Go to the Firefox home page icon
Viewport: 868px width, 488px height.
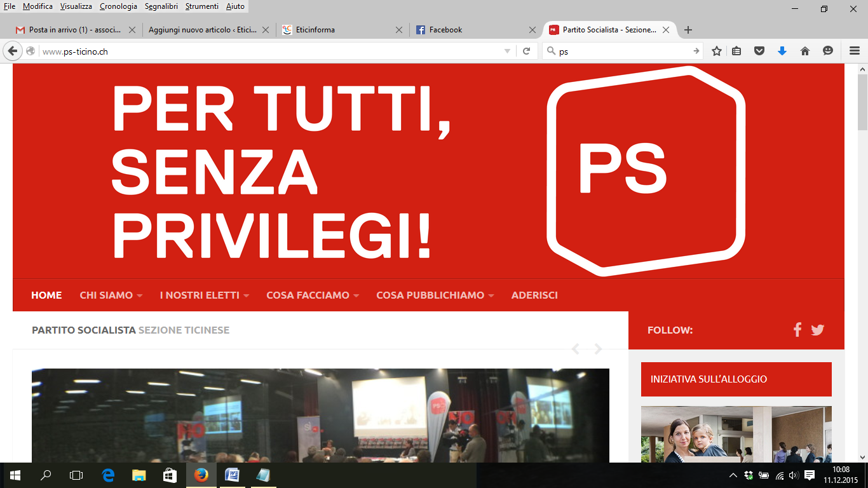coord(805,51)
